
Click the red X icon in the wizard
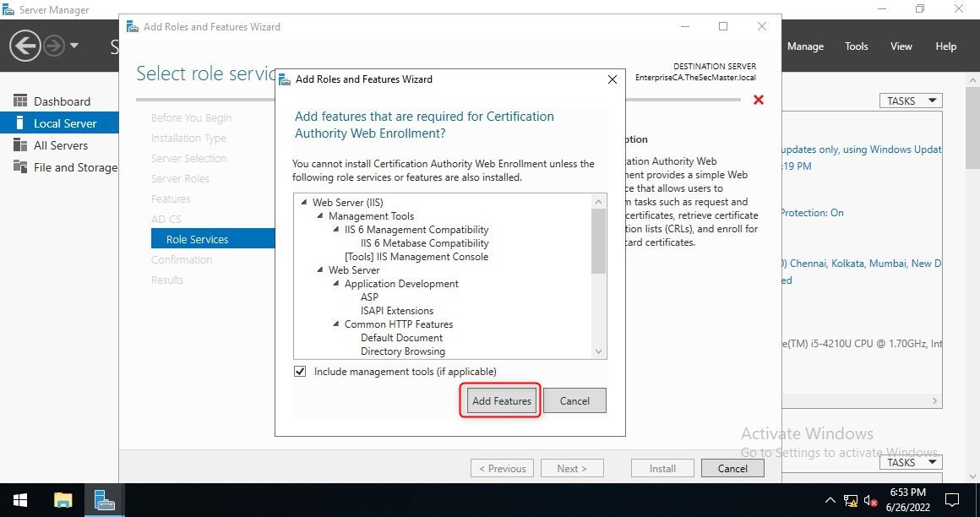click(759, 100)
